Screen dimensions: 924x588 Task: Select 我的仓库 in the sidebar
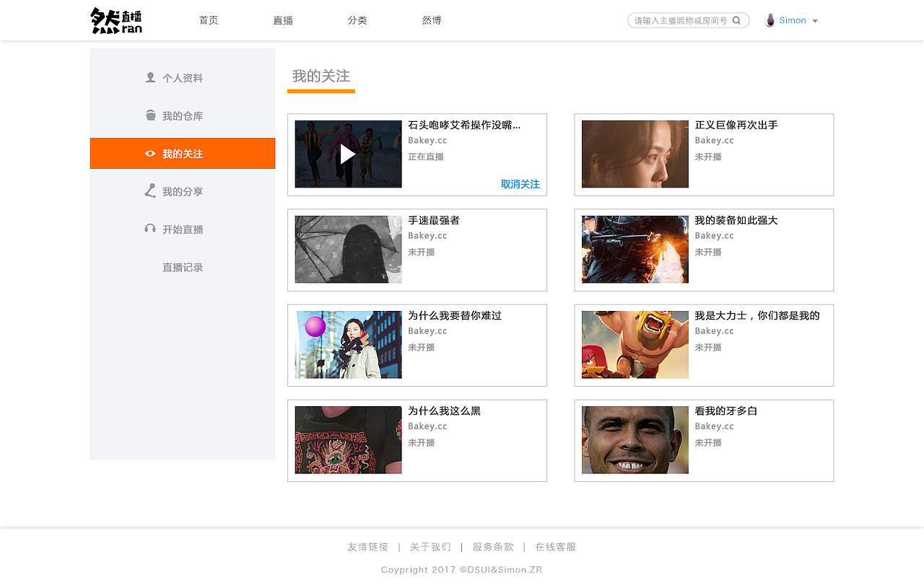(x=183, y=116)
